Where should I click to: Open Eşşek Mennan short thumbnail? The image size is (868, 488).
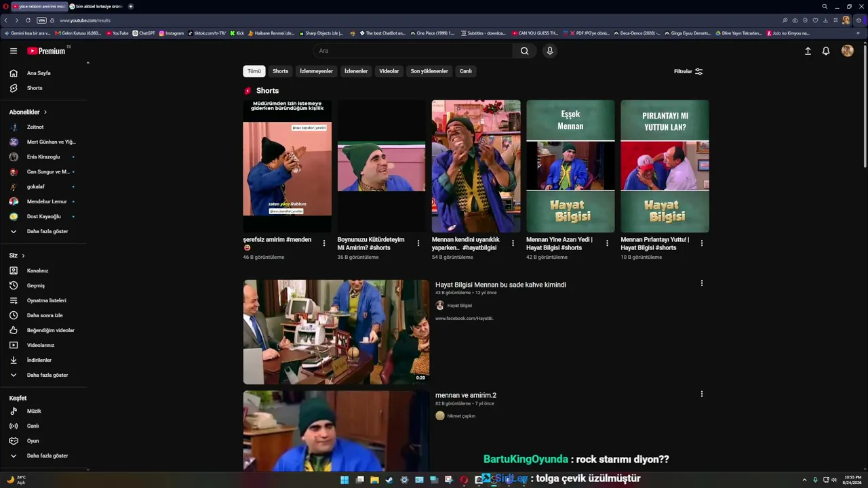[x=570, y=167]
